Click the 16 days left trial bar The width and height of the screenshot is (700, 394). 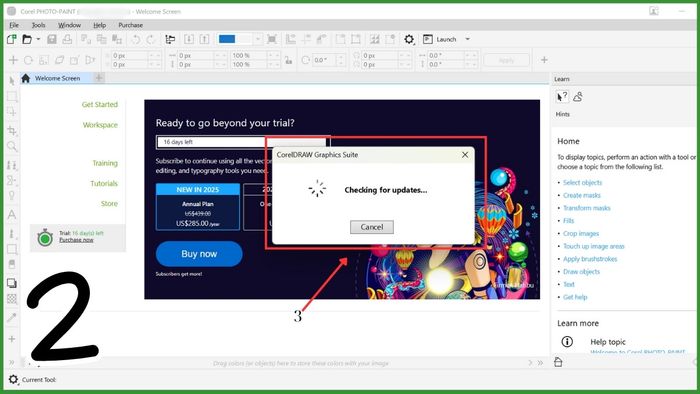[x=243, y=142]
